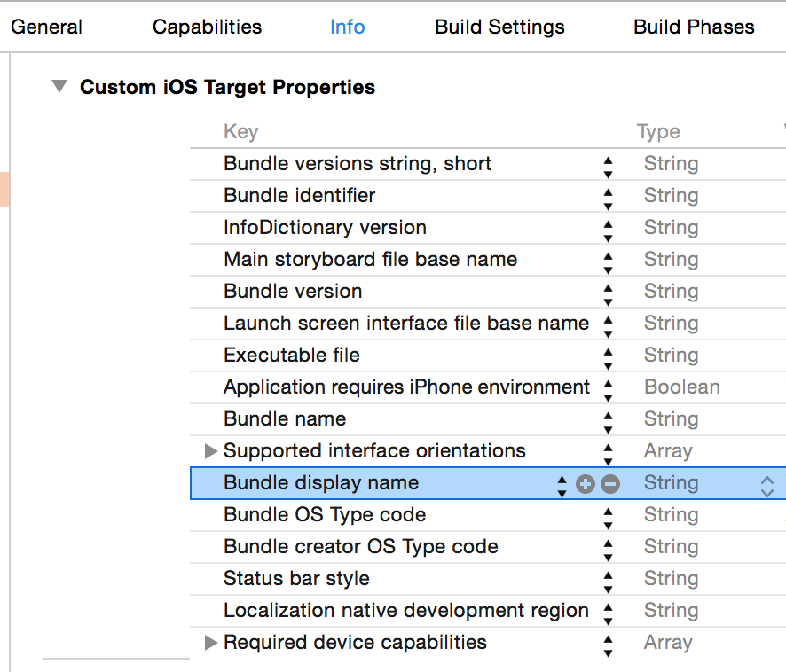
Task: Open the Build Phases tab
Action: (694, 27)
